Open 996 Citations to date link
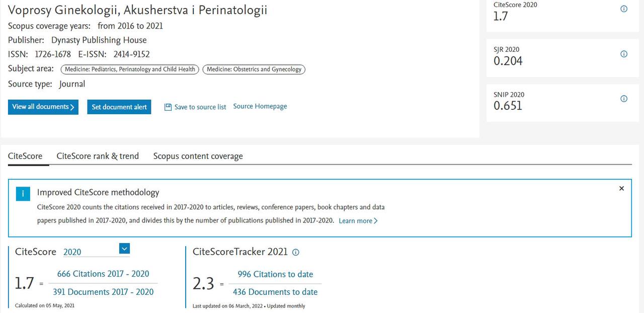 [275, 274]
